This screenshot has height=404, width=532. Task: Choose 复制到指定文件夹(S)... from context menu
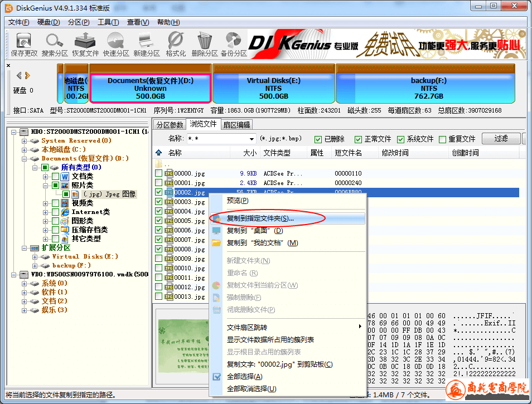[x=287, y=218]
